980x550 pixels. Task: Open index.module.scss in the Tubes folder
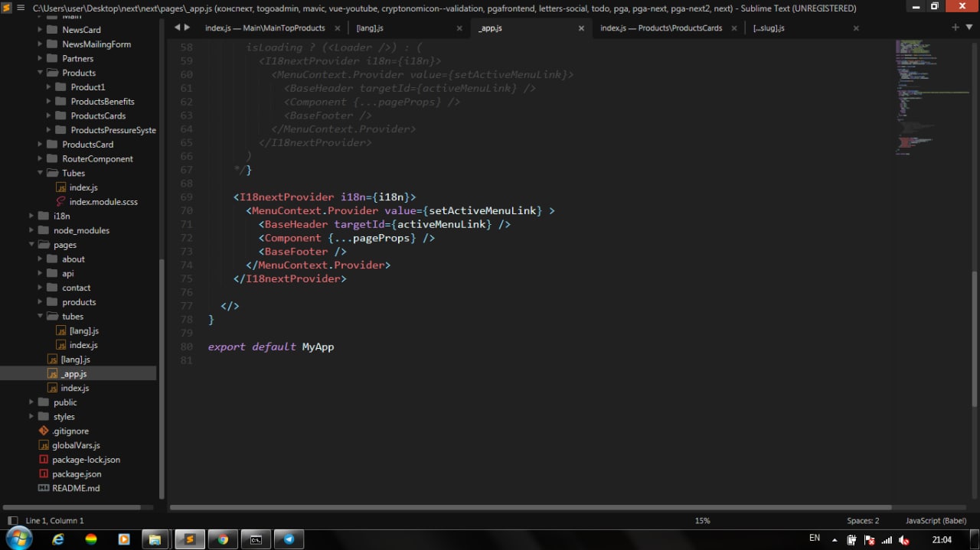pos(103,202)
